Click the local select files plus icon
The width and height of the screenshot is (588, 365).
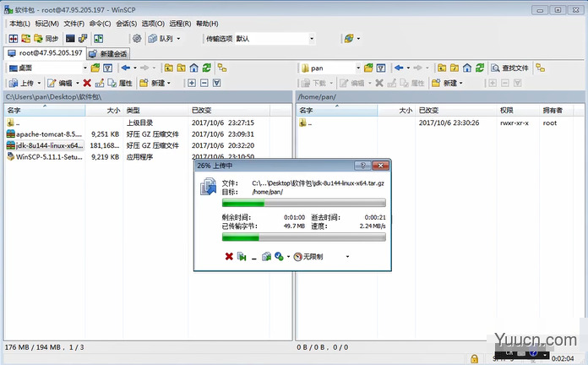(192, 83)
